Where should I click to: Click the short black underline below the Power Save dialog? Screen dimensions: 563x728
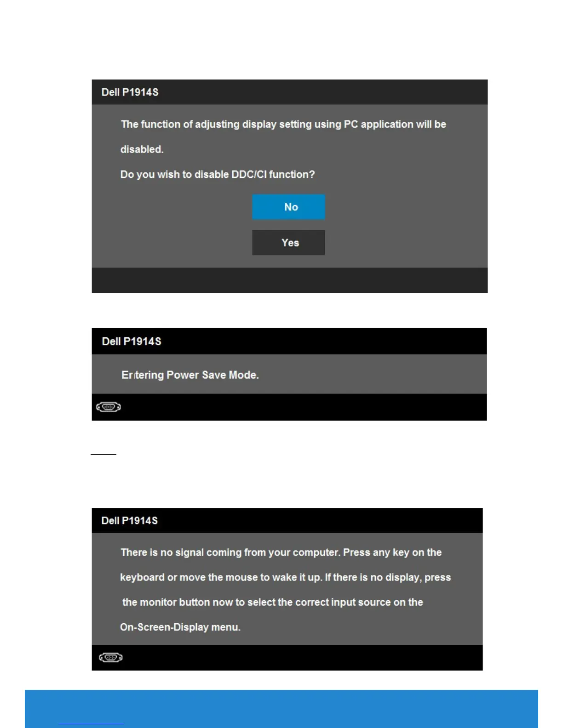click(x=103, y=454)
